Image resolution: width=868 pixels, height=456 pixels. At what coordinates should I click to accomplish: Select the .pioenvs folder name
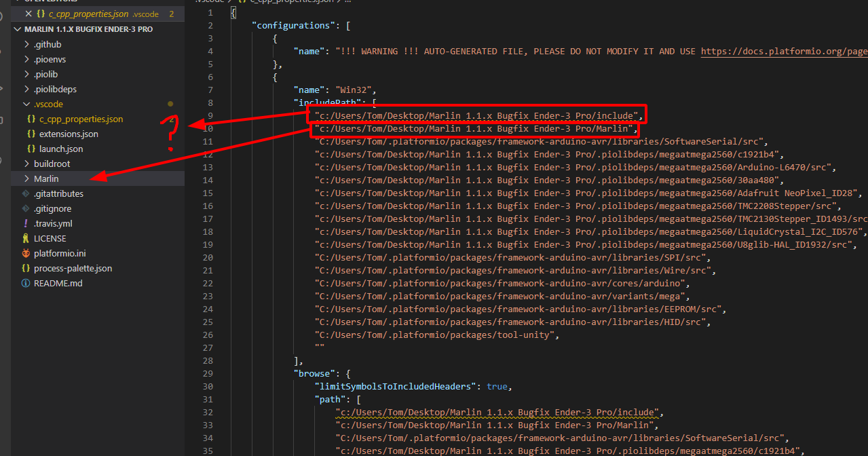pyautogui.click(x=50, y=59)
